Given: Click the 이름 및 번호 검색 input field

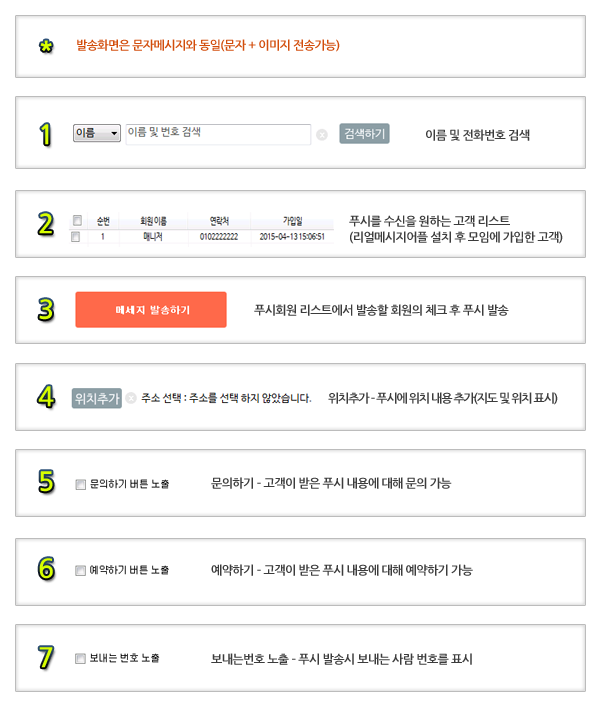Looking at the screenshot, I should click(x=218, y=134).
